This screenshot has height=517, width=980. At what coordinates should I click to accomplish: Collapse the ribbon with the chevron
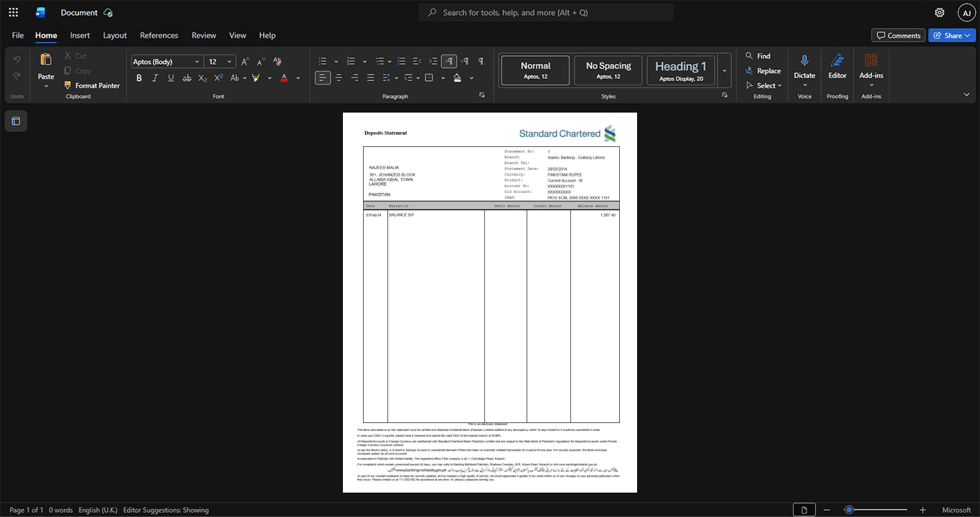(966, 95)
